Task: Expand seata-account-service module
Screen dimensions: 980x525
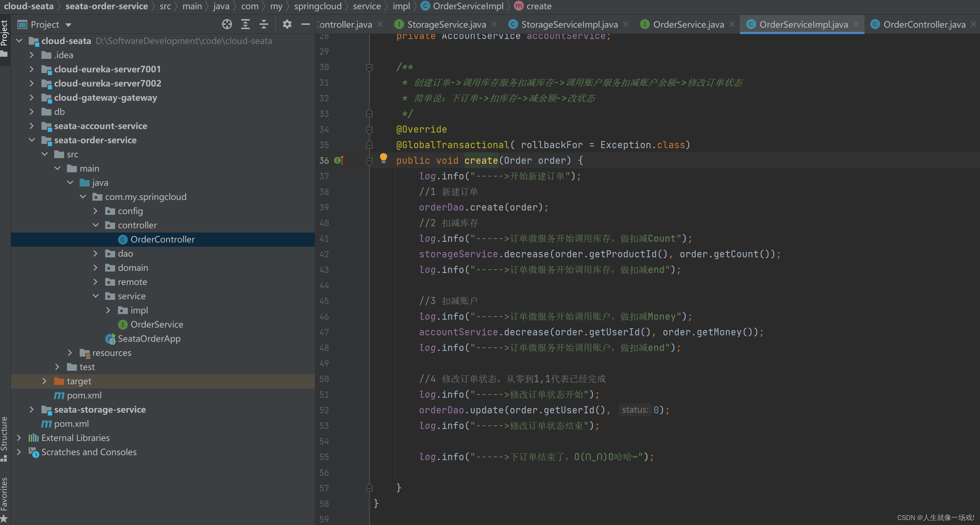Action: click(x=32, y=125)
